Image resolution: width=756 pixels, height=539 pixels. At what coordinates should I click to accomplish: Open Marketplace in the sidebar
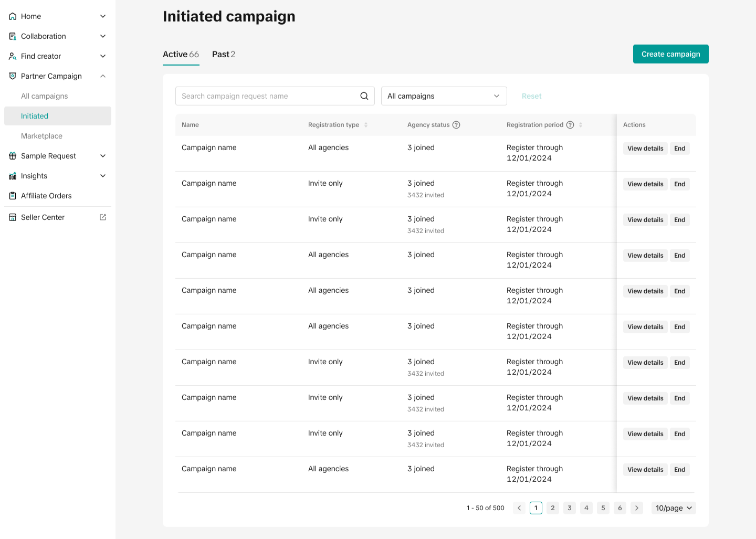[41, 136]
